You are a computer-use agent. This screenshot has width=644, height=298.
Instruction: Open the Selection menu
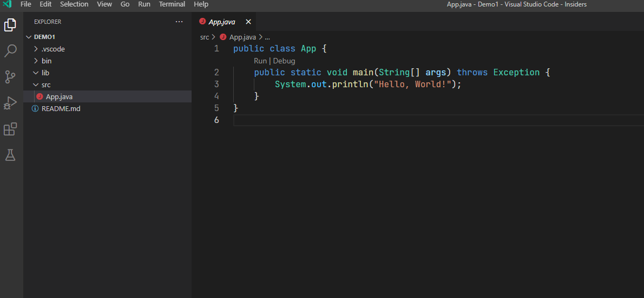pyautogui.click(x=74, y=4)
